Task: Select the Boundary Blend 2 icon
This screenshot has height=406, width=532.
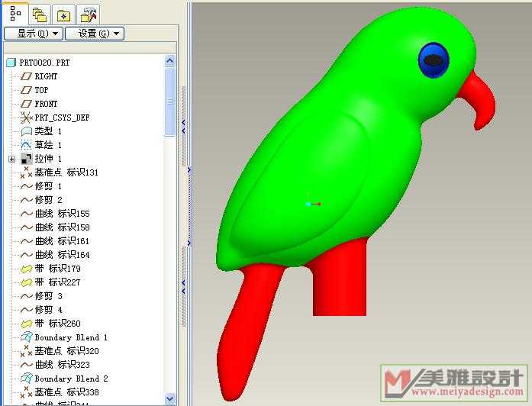Action: coord(26,379)
